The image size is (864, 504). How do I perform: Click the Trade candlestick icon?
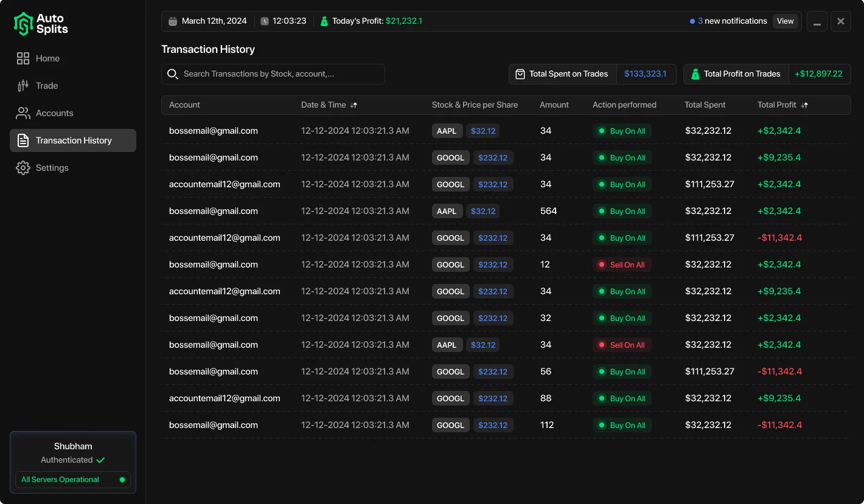(23, 86)
